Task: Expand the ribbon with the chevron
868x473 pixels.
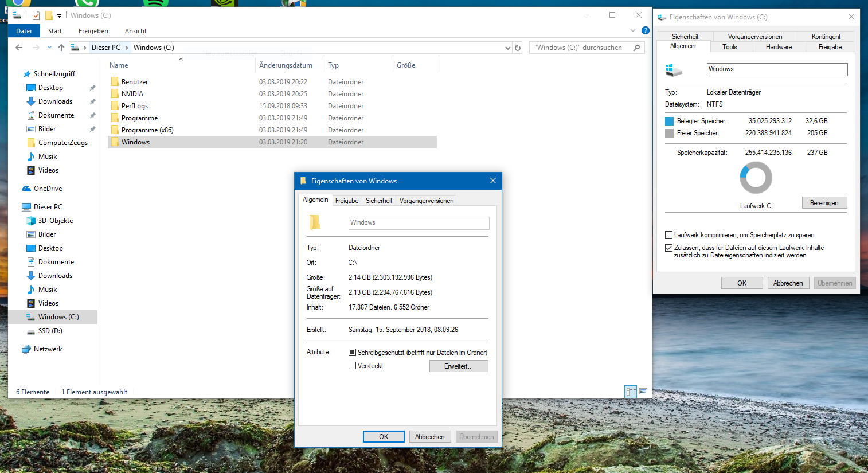Action: [x=633, y=30]
